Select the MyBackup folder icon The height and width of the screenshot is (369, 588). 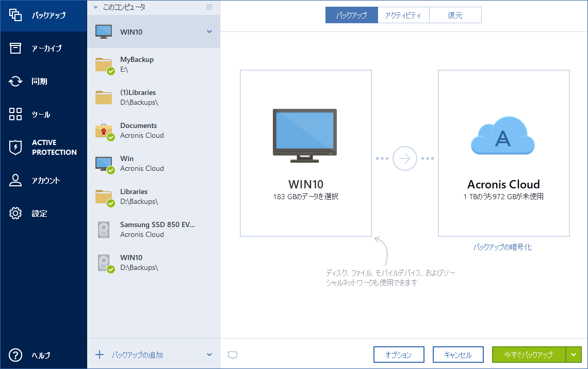click(x=105, y=66)
